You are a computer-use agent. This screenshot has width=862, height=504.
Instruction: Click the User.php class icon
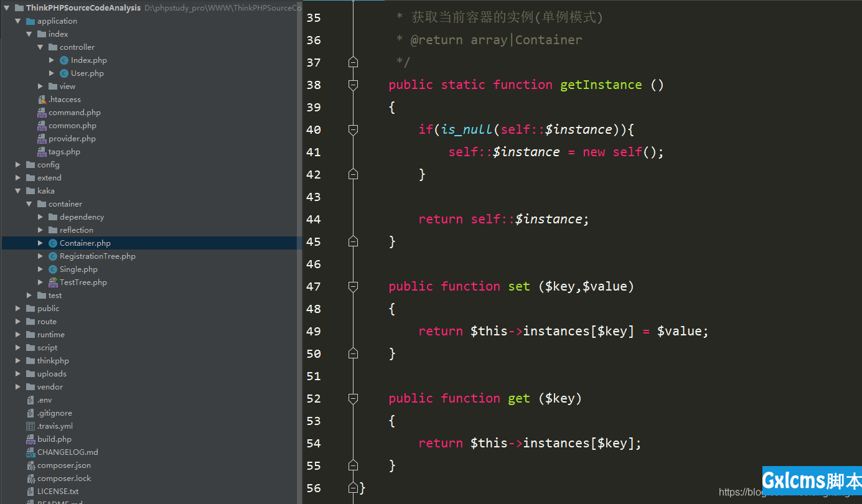[x=64, y=73]
